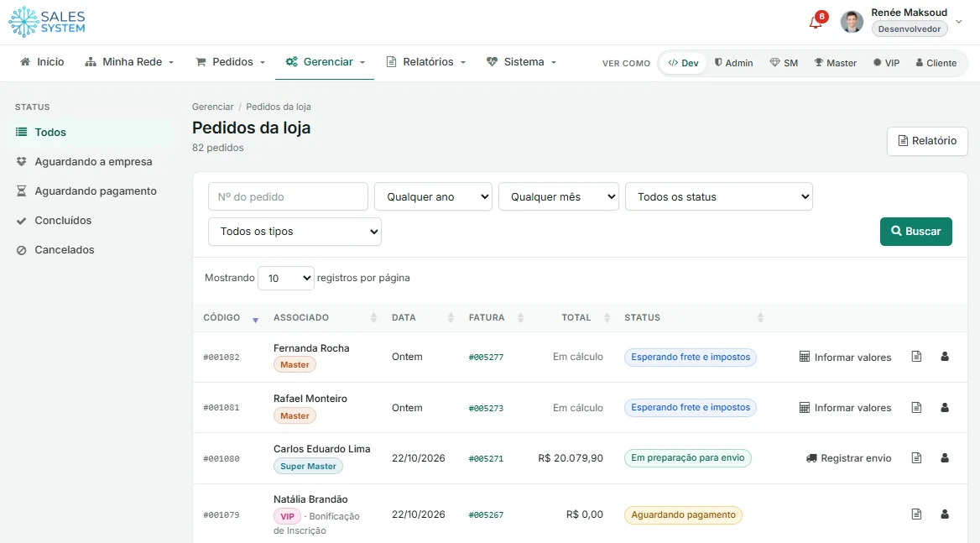Screen dimensions: 980x543
Task: Filter by Concluídos orders
Action: (92, 221)
